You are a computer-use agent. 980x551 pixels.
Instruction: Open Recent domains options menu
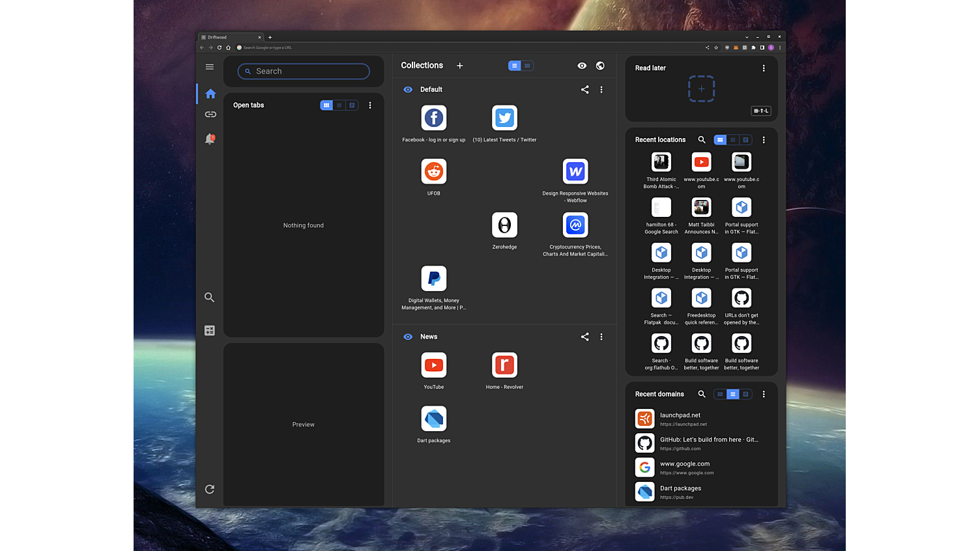point(764,394)
